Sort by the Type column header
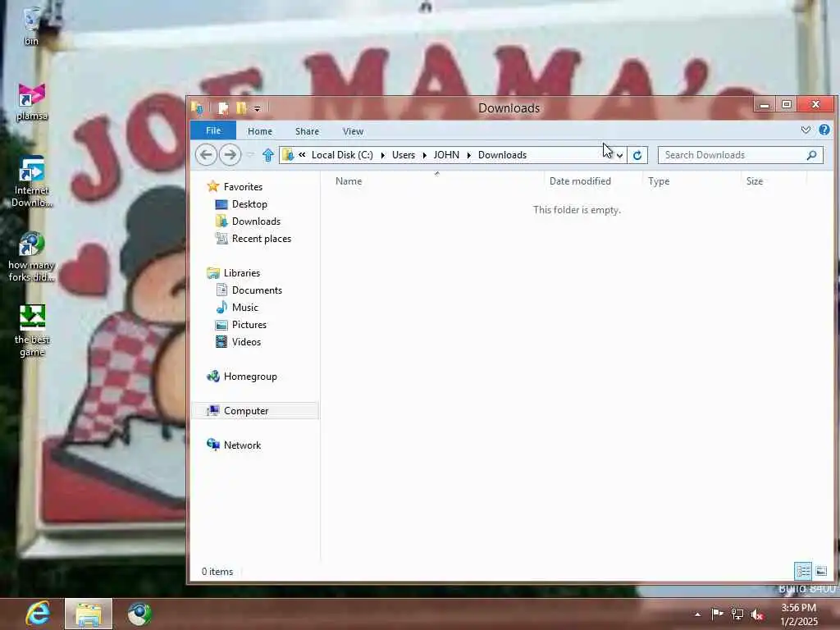 659,181
